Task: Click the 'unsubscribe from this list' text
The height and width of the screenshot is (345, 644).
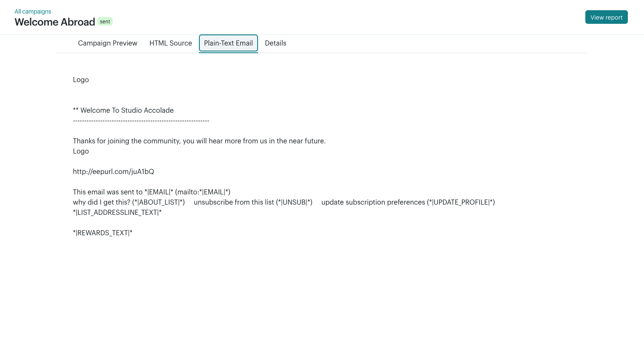Action: click(x=234, y=202)
